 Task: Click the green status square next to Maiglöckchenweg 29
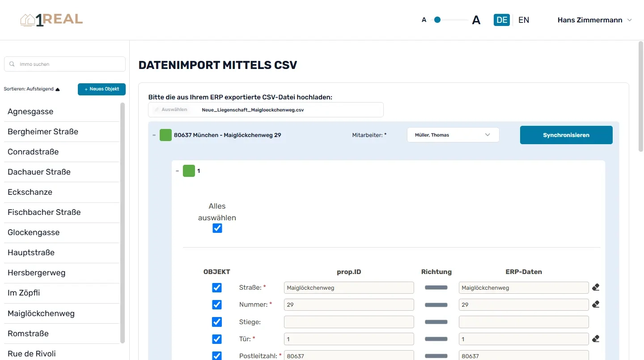[165, 135]
